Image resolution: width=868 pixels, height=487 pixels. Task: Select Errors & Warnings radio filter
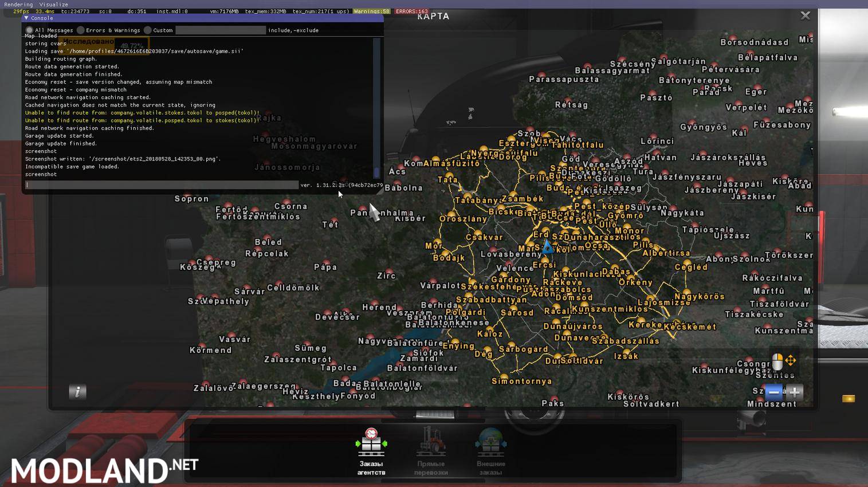pos(81,30)
